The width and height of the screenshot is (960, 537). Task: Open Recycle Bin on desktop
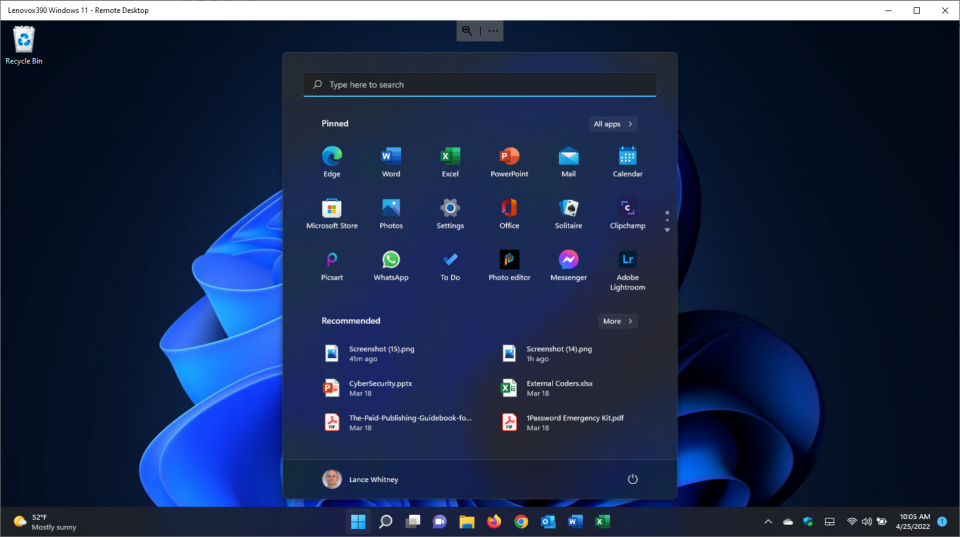point(24,45)
